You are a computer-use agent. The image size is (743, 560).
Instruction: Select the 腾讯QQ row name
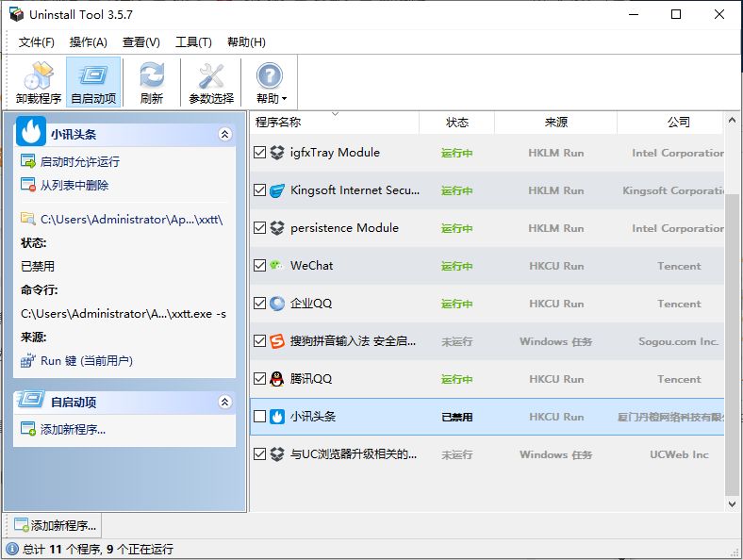coord(311,379)
